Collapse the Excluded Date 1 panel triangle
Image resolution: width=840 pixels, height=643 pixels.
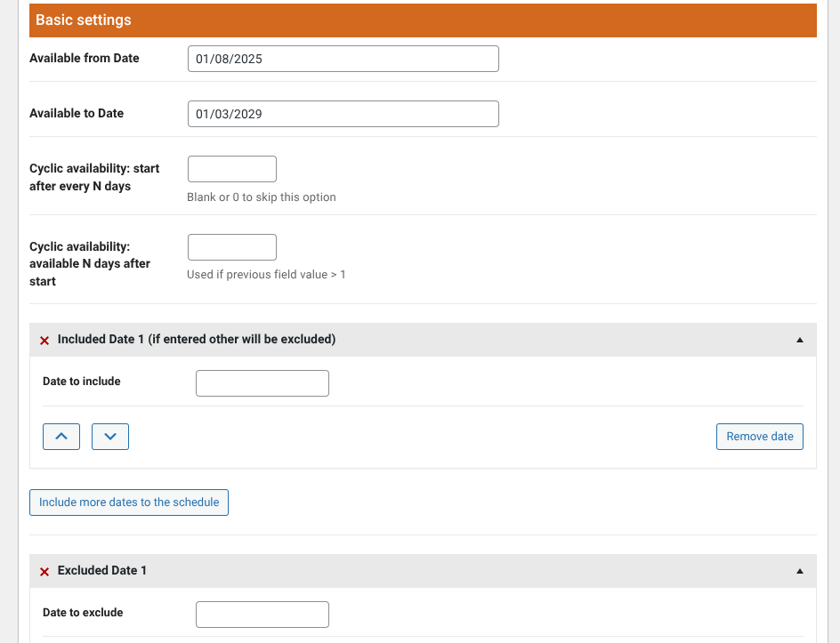pos(799,571)
